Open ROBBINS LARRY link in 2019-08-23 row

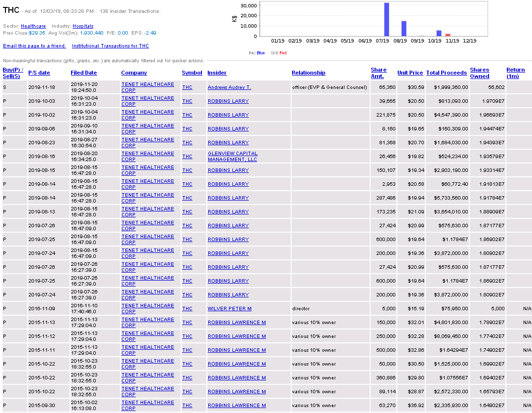click(x=228, y=143)
